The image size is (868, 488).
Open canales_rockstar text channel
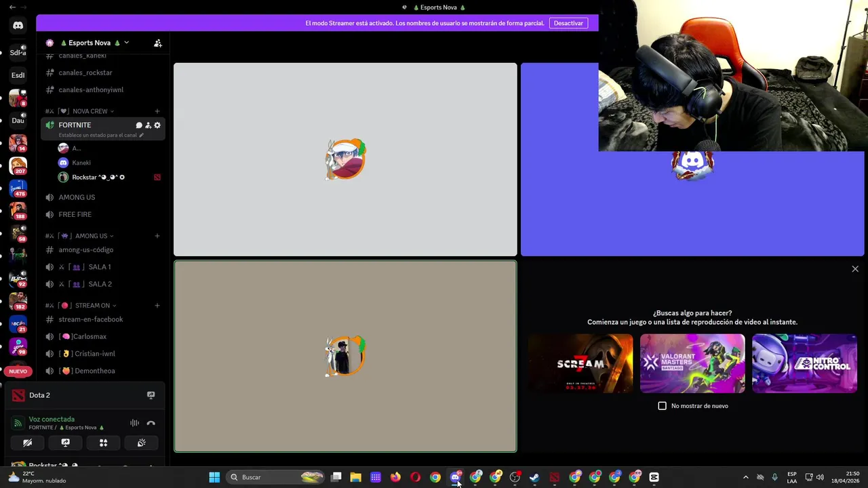103,73
